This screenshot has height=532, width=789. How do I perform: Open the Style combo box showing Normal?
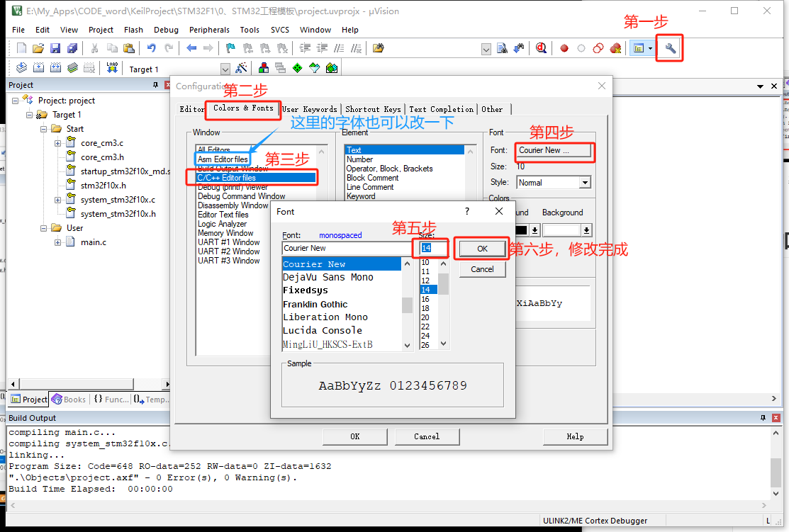click(554, 183)
